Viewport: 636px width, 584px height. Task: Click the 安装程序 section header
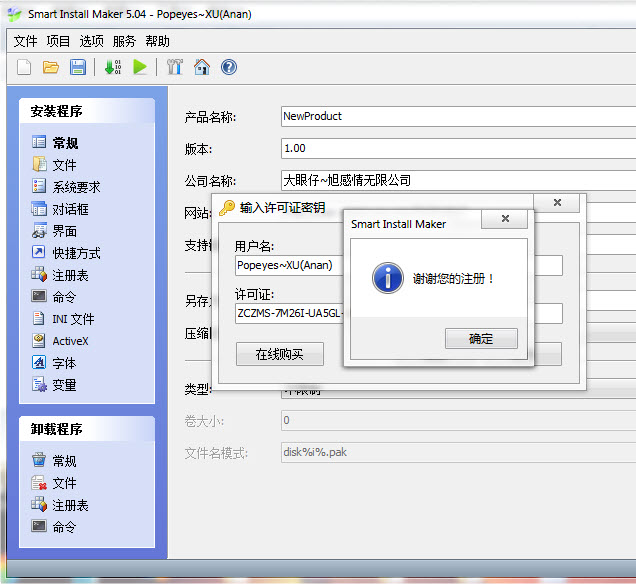point(87,111)
